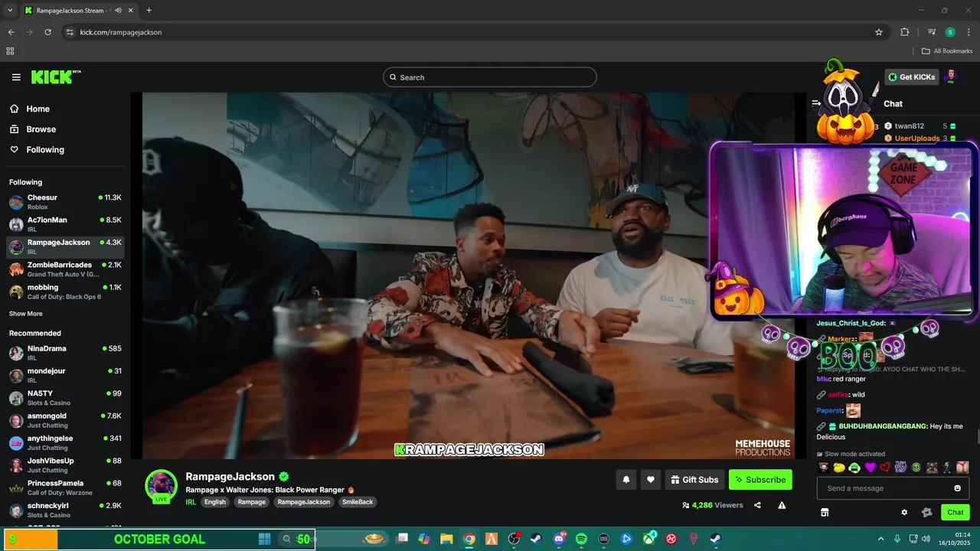Reload the page
The image size is (980, 551).
[47, 32]
